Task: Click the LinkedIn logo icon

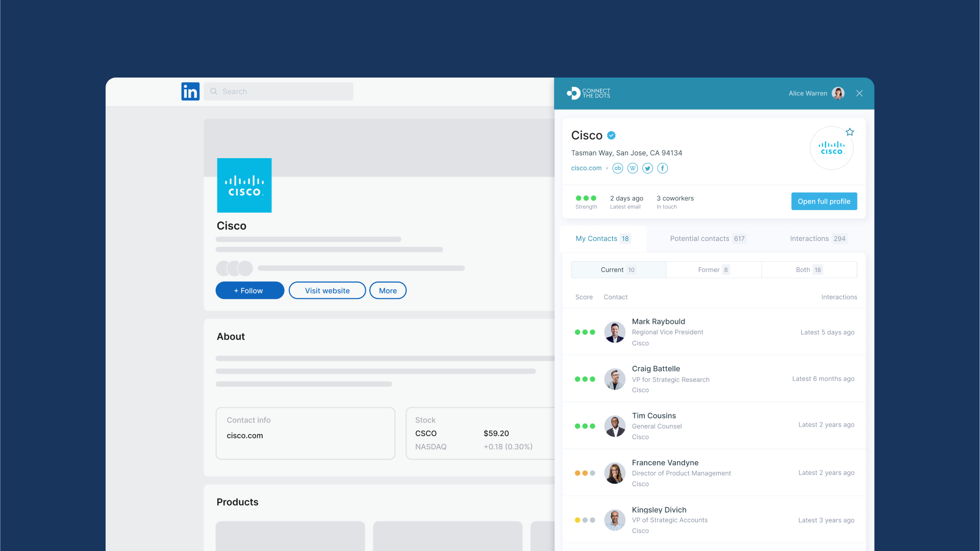Action: click(190, 92)
